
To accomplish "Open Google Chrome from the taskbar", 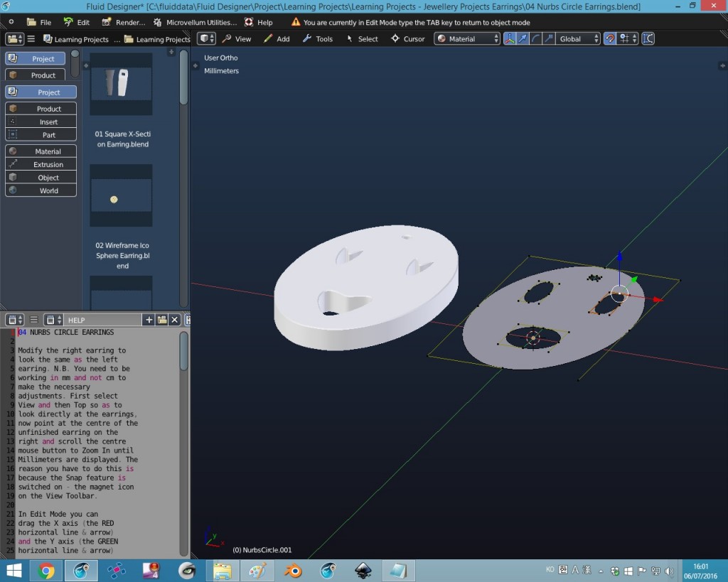I will (x=46, y=570).
